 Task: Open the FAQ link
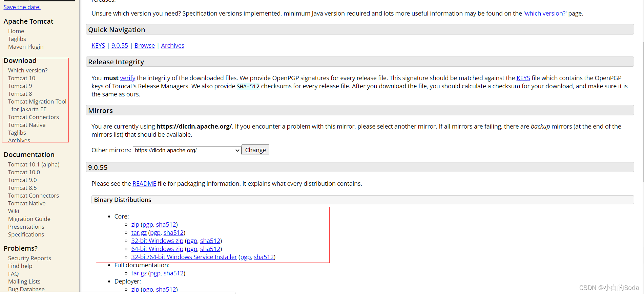click(14, 274)
